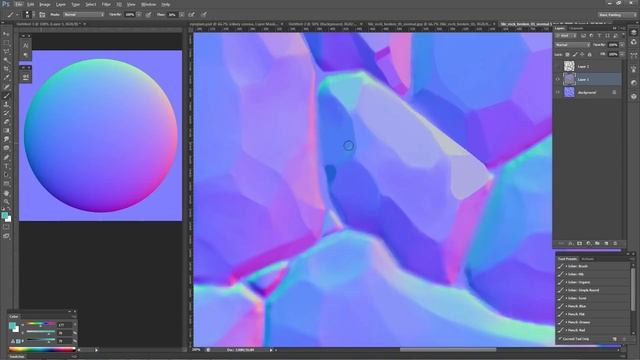The height and width of the screenshot is (360, 640).
Task: Select the Crop tool
Action: click(6, 69)
